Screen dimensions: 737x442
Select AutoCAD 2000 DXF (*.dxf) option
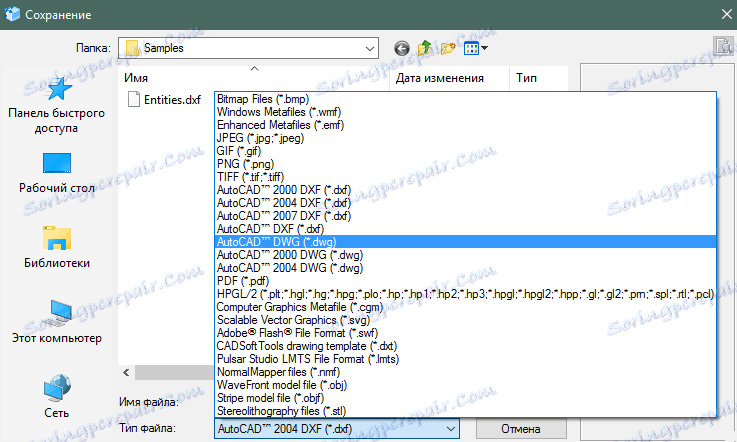(x=465, y=190)
